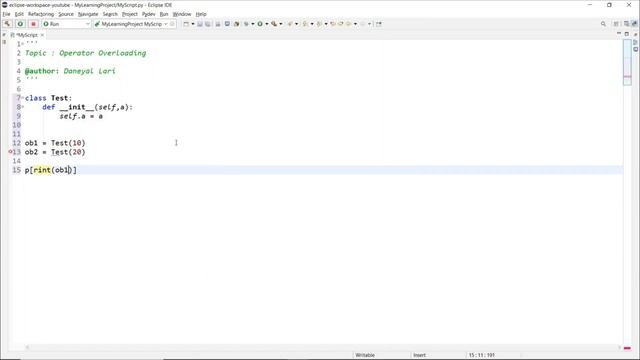Screen dimensions: 640x360
Task: Click the 'Insert' mode status bar entry
Action: [420, 355]
